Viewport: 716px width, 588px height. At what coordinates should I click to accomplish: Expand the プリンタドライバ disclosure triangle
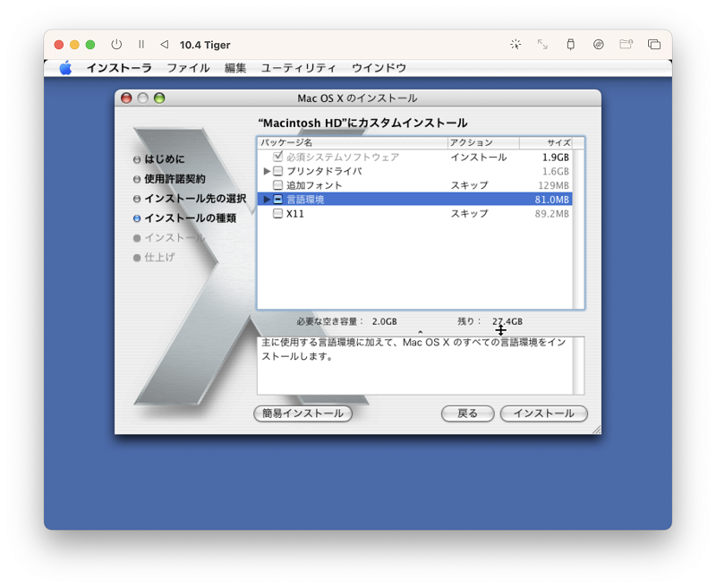click(x=267, y=171)
